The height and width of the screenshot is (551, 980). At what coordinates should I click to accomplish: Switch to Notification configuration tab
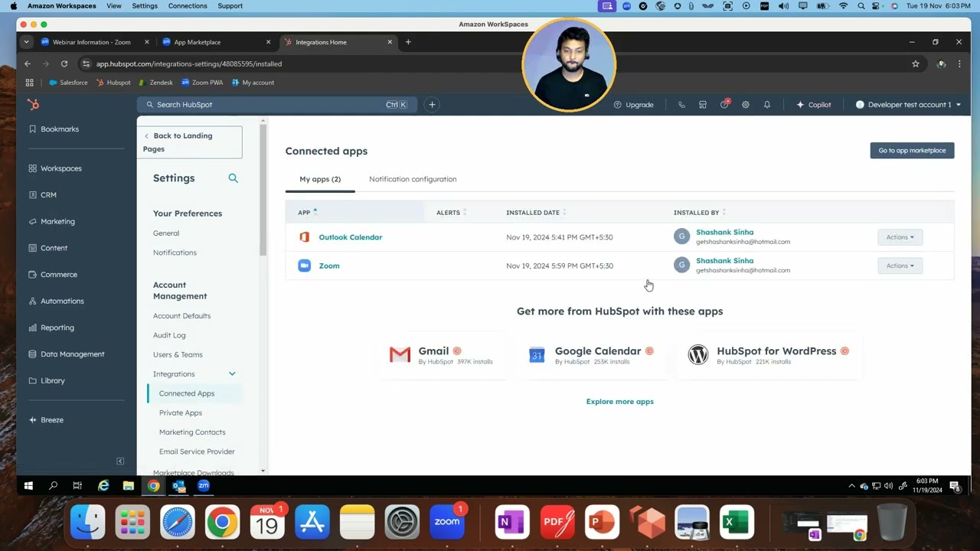[413, 179]
